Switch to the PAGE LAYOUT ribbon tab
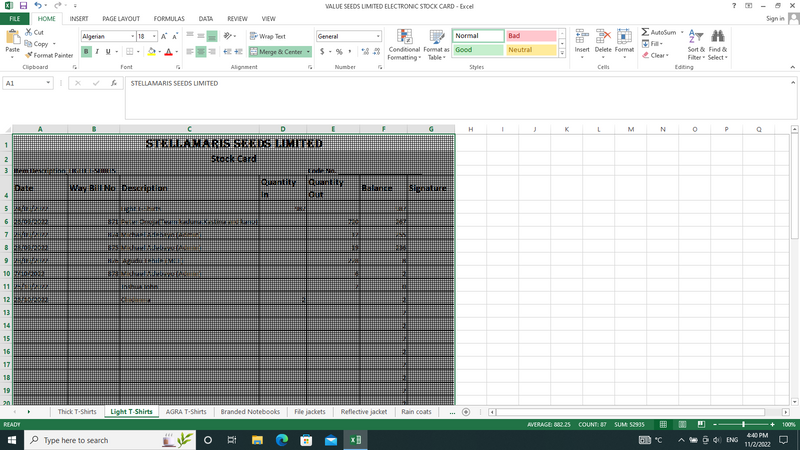The image size is (800, 450). (121, 19)
